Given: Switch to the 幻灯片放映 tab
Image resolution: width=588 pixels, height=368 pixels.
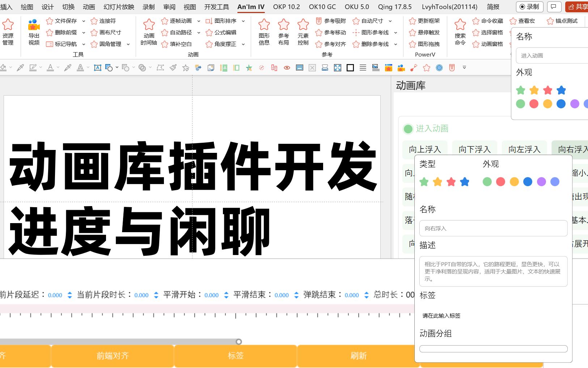Looking at the screenshot, I should [119, 7].
